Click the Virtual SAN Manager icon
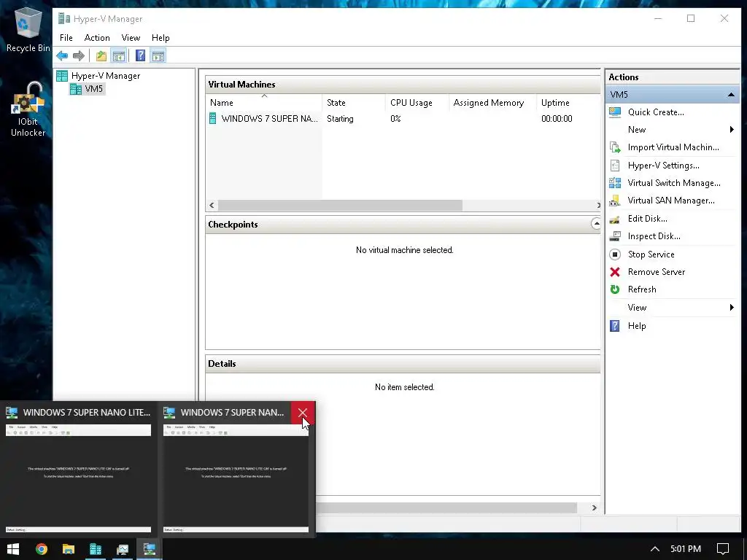The height and width of the screenshot is (560, 747). click(x=615, y=201)
